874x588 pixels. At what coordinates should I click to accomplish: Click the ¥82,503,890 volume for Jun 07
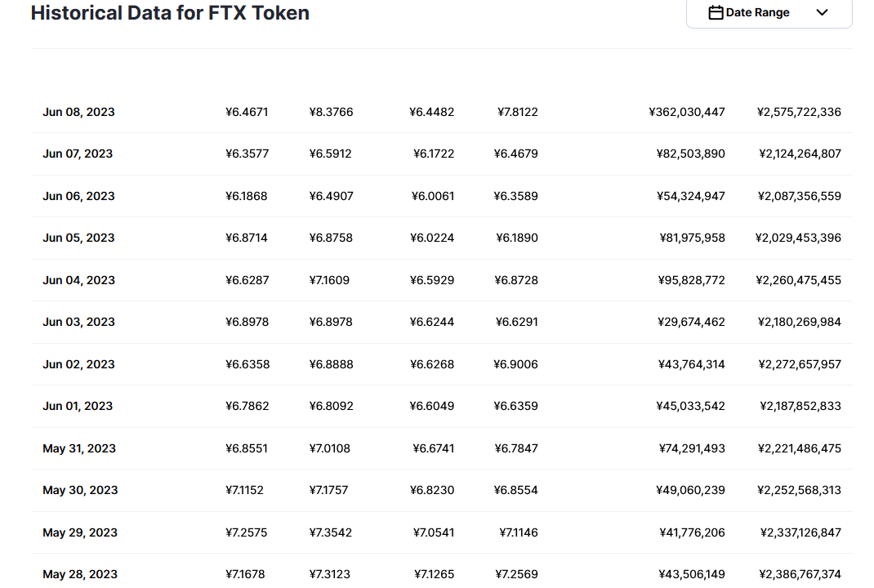click(690, 154)
